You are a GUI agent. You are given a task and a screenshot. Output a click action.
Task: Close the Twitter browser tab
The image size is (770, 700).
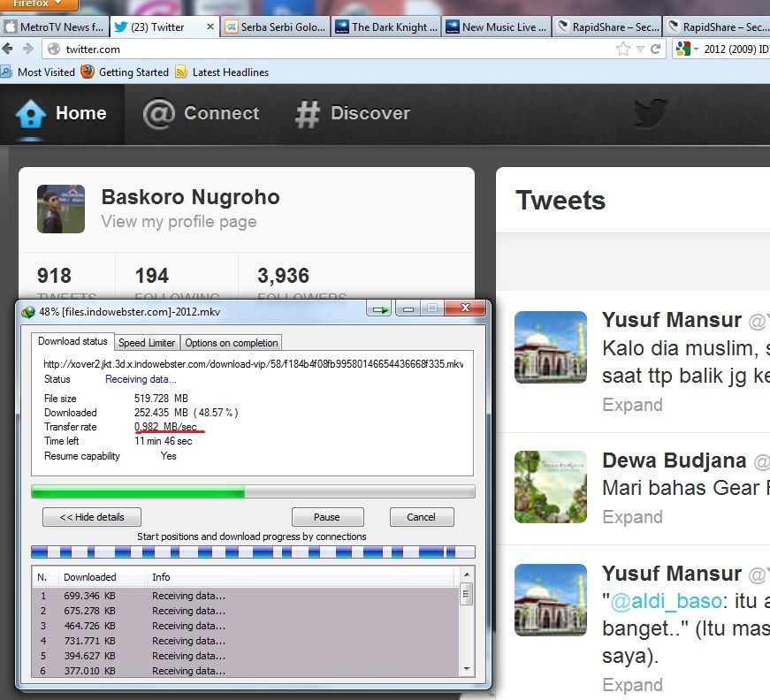tap(210, 27)
